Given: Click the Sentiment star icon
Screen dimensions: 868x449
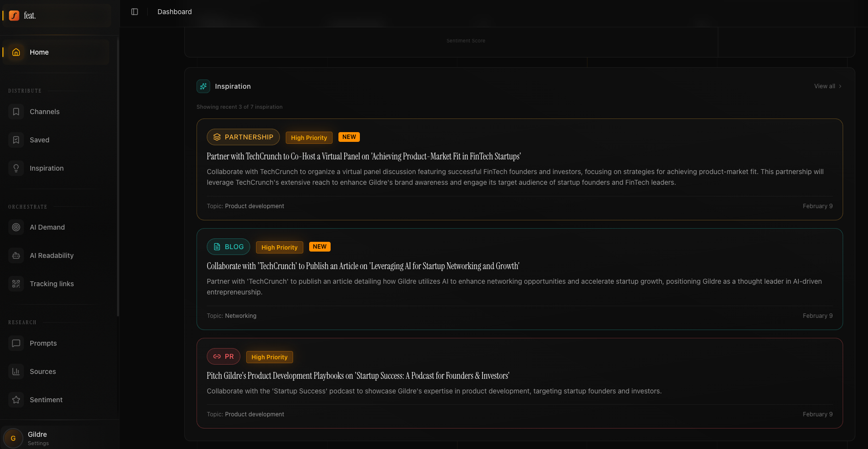Looking at the screenshot, I should tap(16, 400).
